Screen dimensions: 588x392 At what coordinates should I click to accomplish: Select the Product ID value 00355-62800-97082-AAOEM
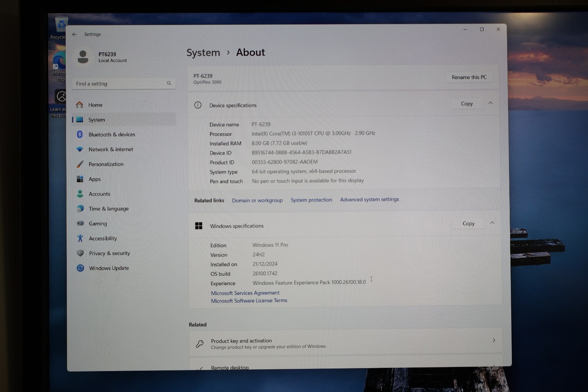tap(284, 162)
